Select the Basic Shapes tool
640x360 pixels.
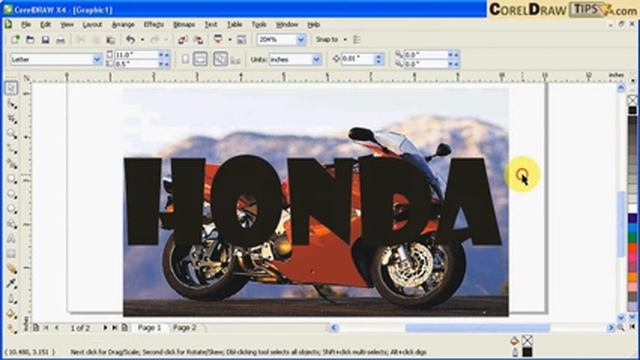coord(11,224)
